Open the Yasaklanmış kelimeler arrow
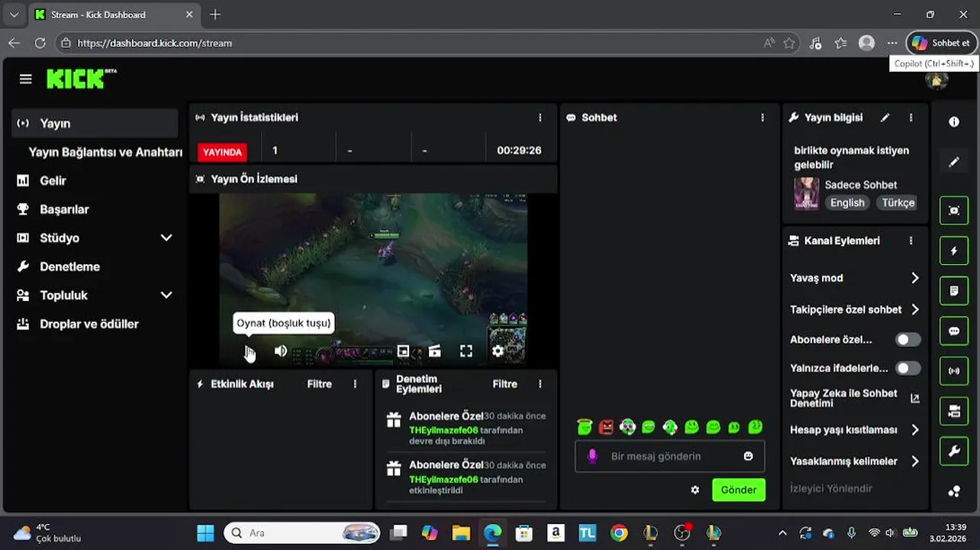980x550 pixels. (x=914, y=461)
